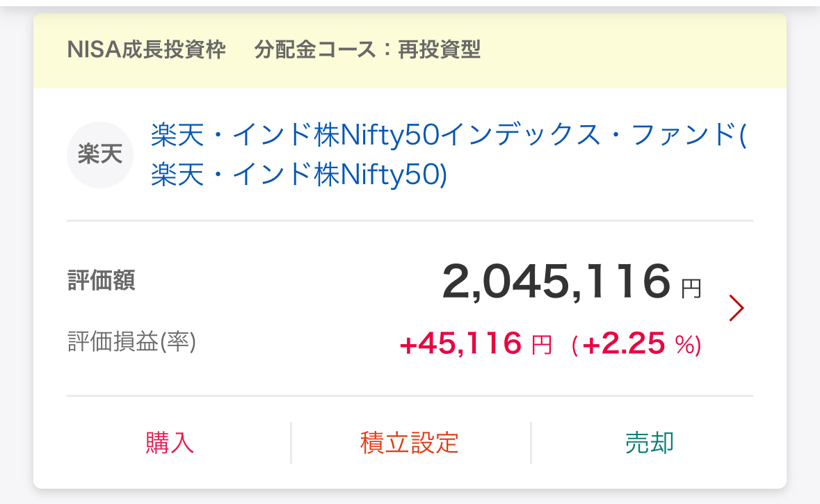
Task: Click the NISA成長投資枠 label
Action: (x=147, y=50)
